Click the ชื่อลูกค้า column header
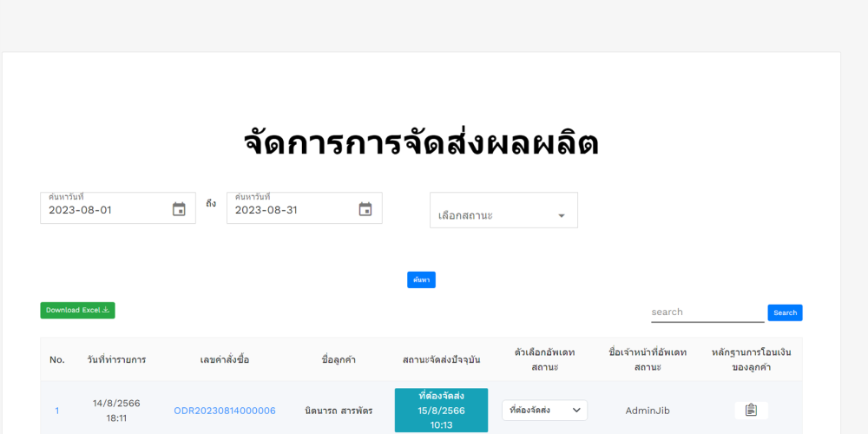 coord(339,359)
